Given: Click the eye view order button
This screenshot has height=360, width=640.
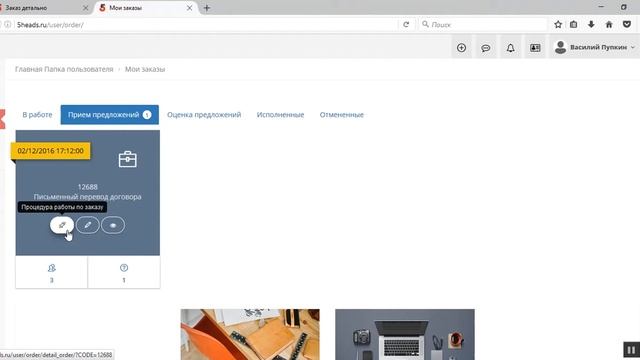Looking at the screenshot, I should [x=113, y=225].
